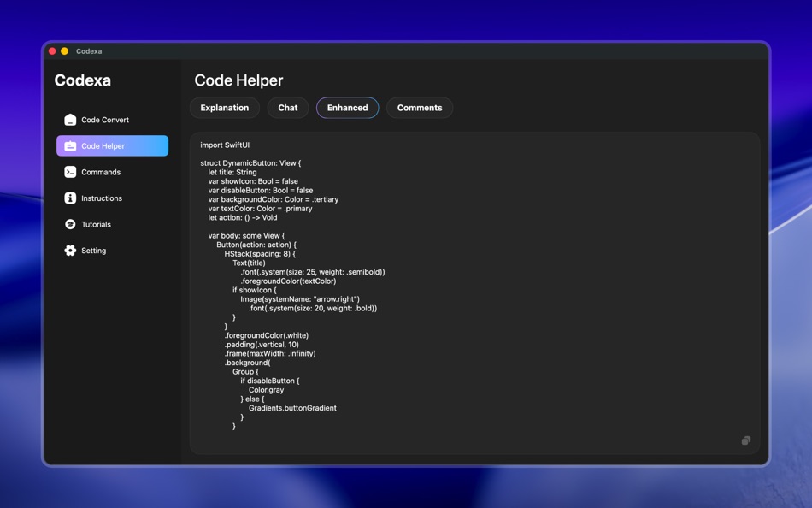Click the Code Convert sidebar icon

pos(70,120)
